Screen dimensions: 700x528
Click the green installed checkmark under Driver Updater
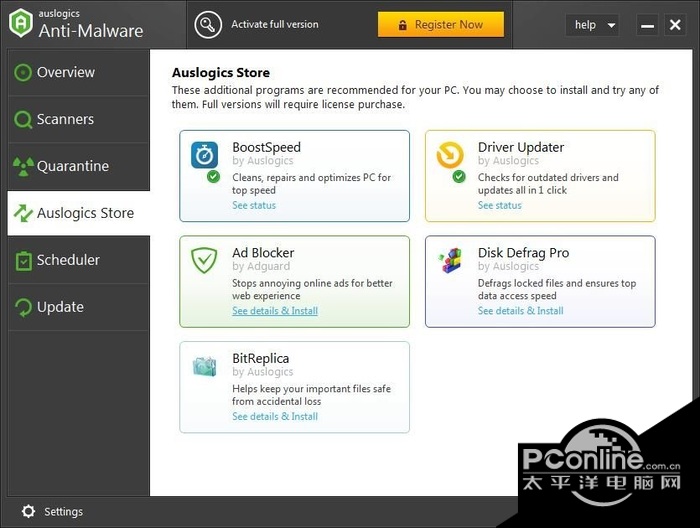(459, 177)
